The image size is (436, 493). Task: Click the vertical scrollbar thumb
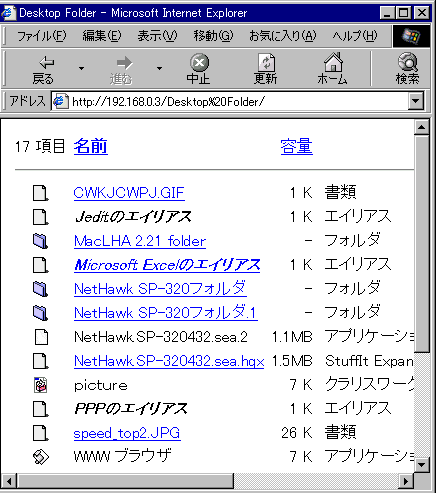point(422,243)
